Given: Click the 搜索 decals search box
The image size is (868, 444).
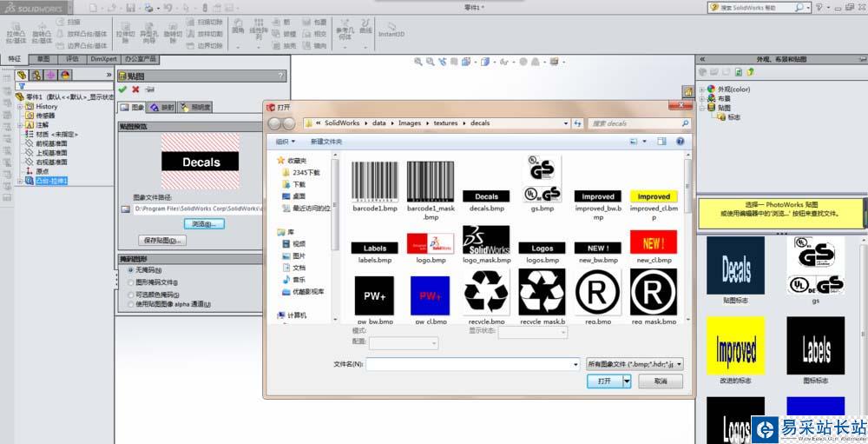Looking at the screenshot, I should 639,123.
